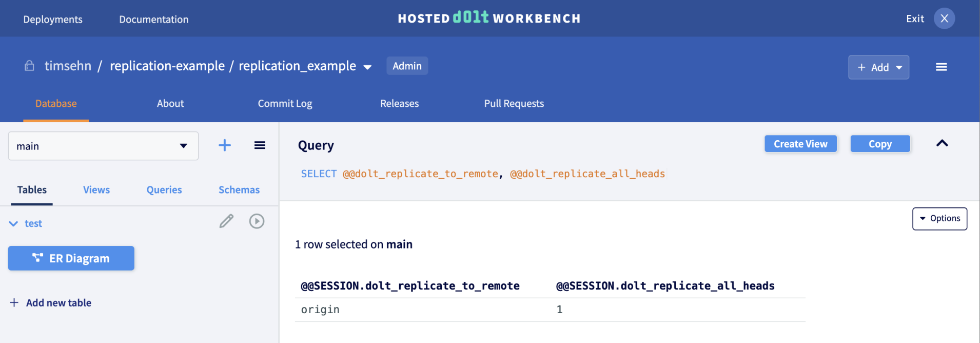Click the replication_example database name
980x343 pixels.
tap(297, 66)
